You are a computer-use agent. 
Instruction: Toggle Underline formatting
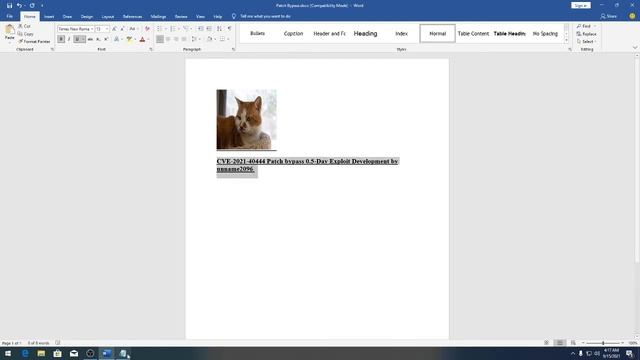pyautogui.click(x=77, y=39)
